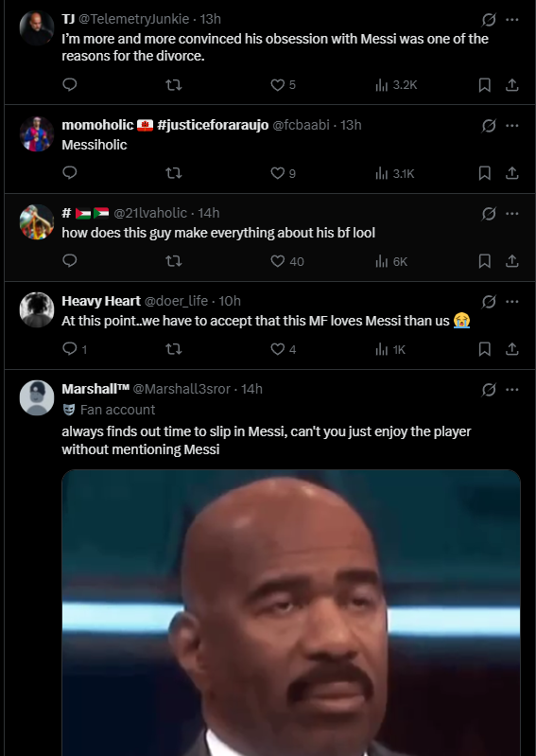Open Heavy Heart's profile picture
536x756 pixels.
(37, 309)
